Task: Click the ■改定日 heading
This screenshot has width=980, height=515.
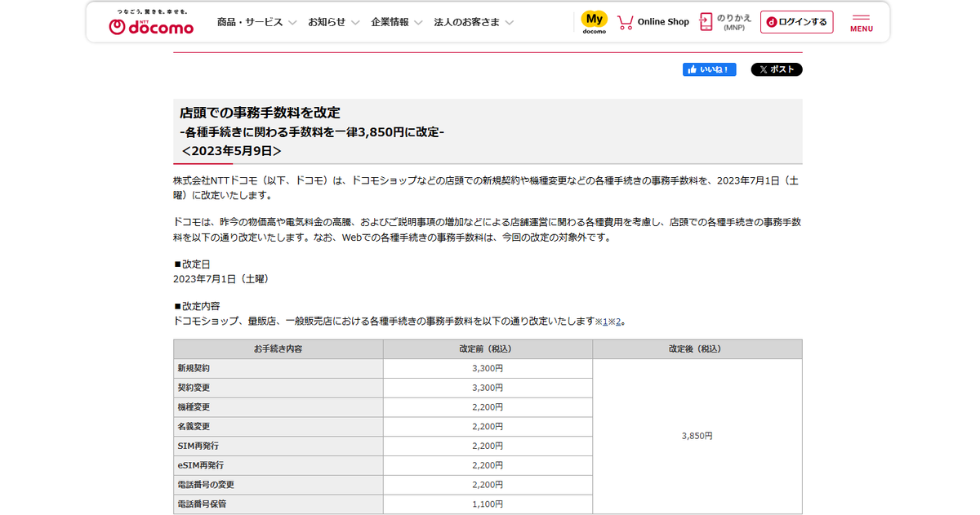Action: click(x=192, y=264)
